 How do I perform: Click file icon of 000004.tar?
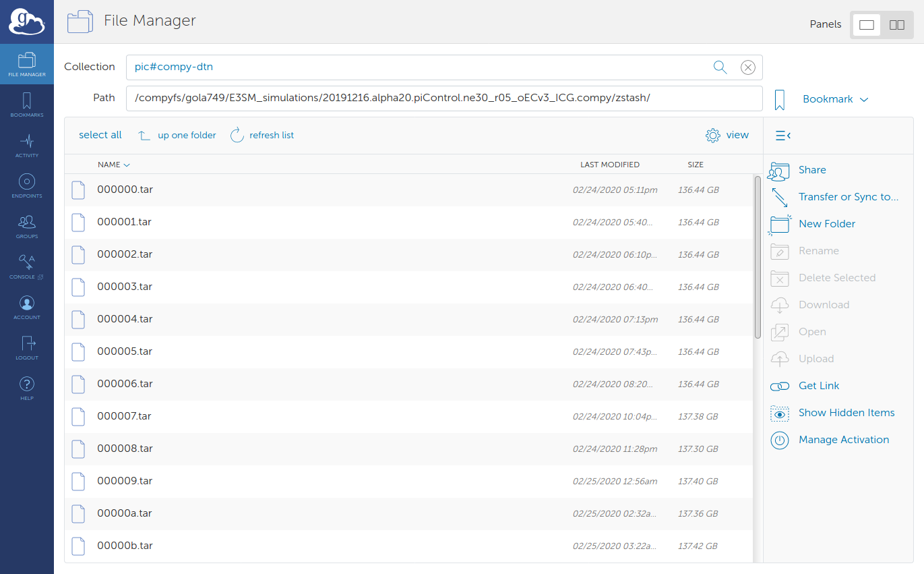click(x=78, y=320)
